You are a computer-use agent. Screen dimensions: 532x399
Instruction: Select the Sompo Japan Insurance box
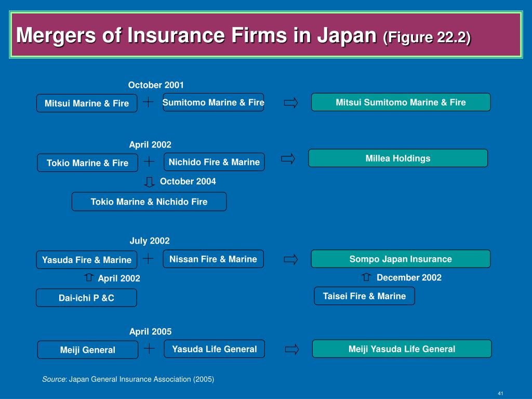pyautogui.click(x=401, y=259)
